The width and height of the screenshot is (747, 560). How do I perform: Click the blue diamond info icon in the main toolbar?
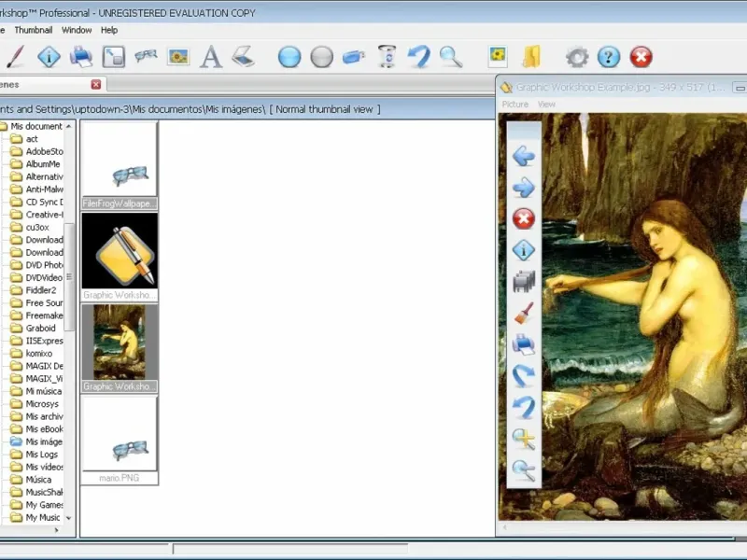49,57
